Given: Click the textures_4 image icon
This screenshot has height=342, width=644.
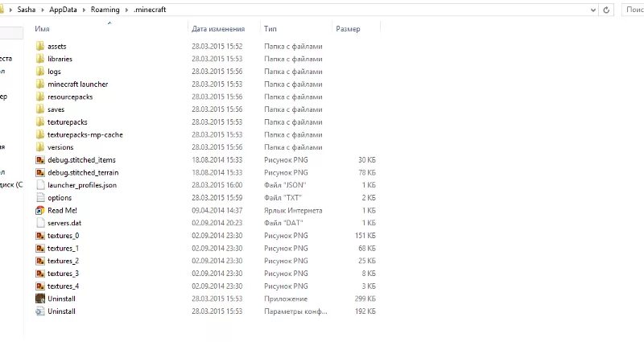Looking at the screenshot, I should pyautogui.click(x=39, y=286).
